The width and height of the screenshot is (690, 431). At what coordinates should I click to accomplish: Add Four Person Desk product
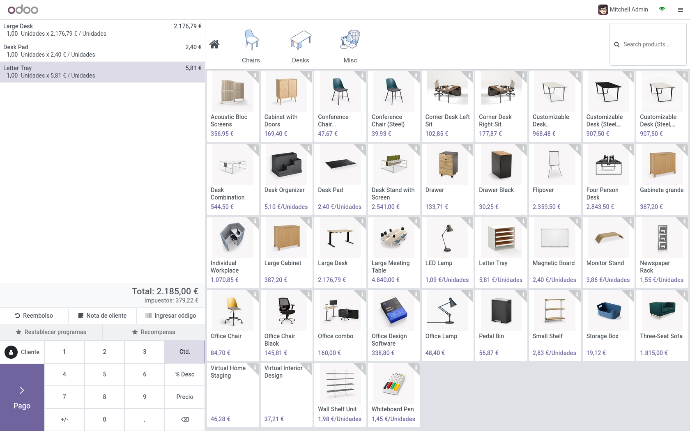tap(609, 179)
